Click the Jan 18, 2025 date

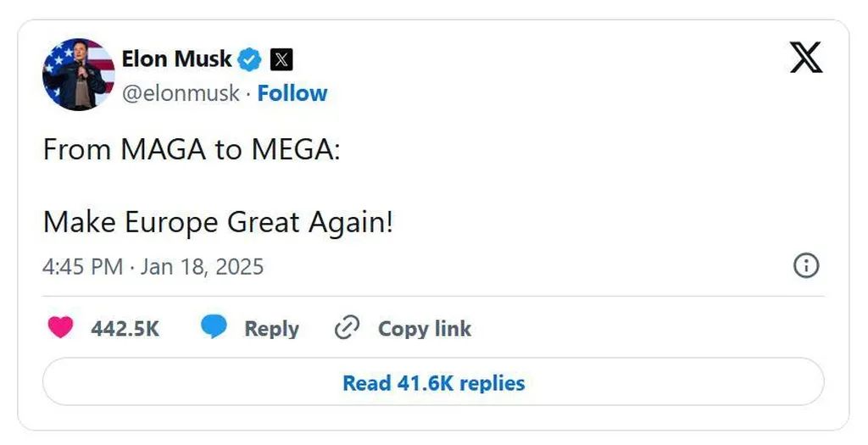[202, 267]
